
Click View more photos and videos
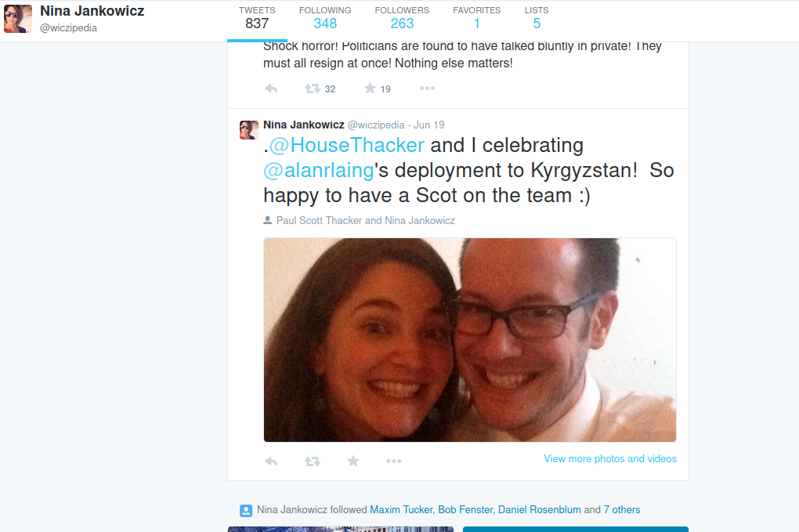610,458
